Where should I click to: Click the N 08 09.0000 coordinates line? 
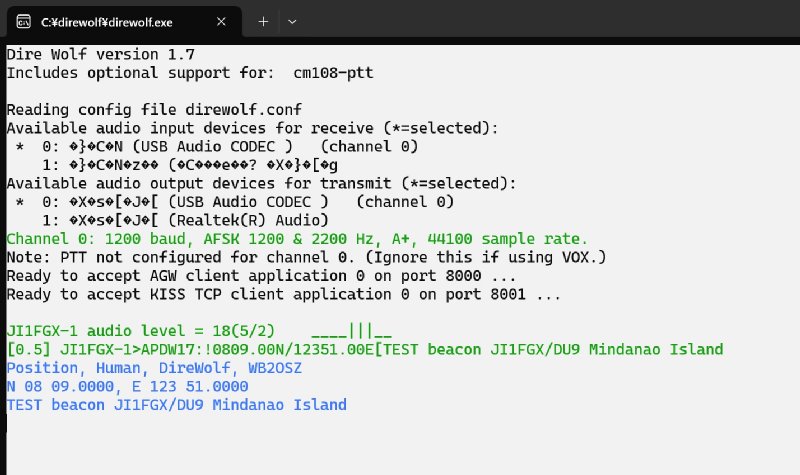coord(127,386)
